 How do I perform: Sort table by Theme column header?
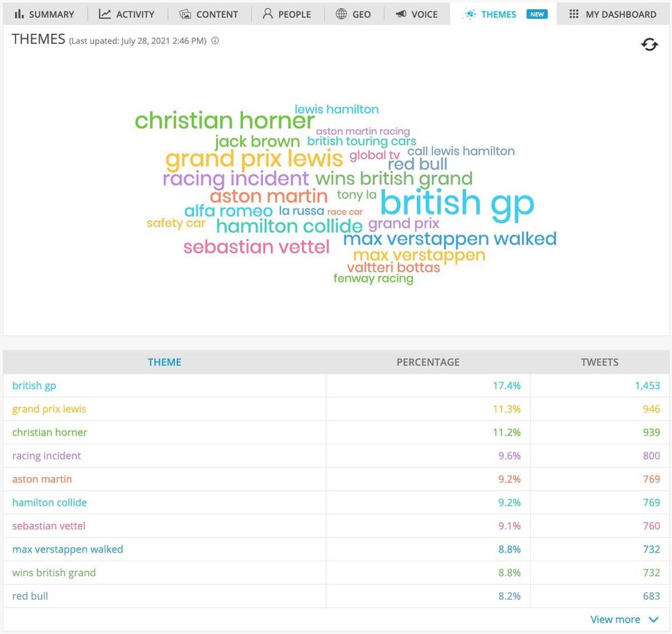pyautogui.click(x=165, y=362)
